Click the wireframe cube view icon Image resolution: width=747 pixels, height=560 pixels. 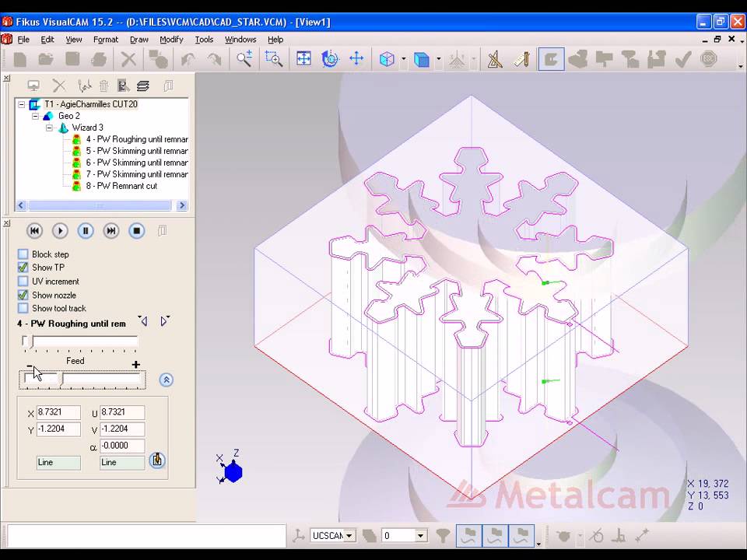tap(387, 60)
